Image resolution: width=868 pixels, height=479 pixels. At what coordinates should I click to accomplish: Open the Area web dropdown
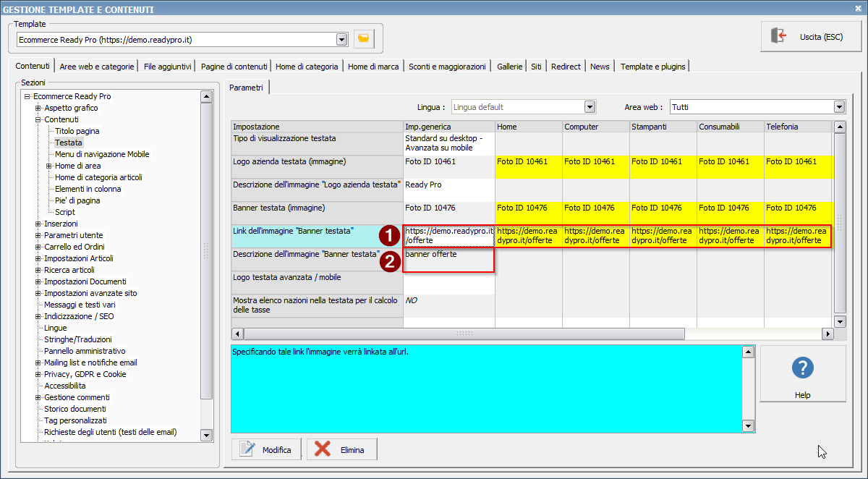point(839,107)
